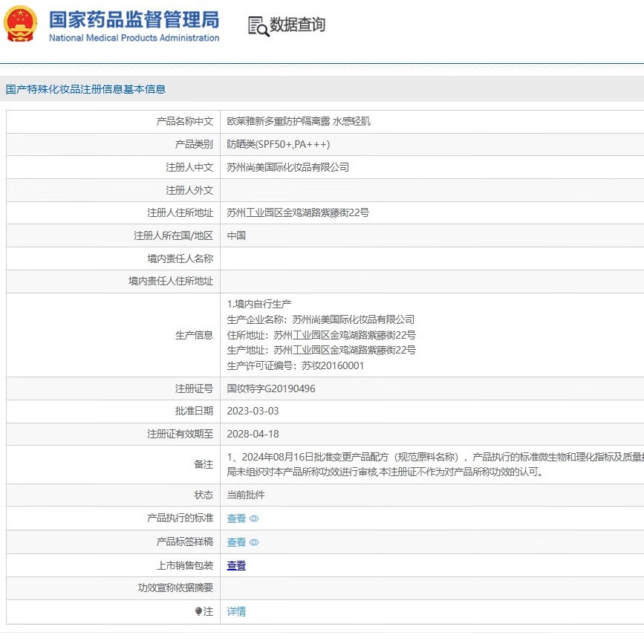Click the eye icon beside 产品标签样稿 查看
Image resolution: width=644 pixels, height=644 pixels.
point(255,542)
